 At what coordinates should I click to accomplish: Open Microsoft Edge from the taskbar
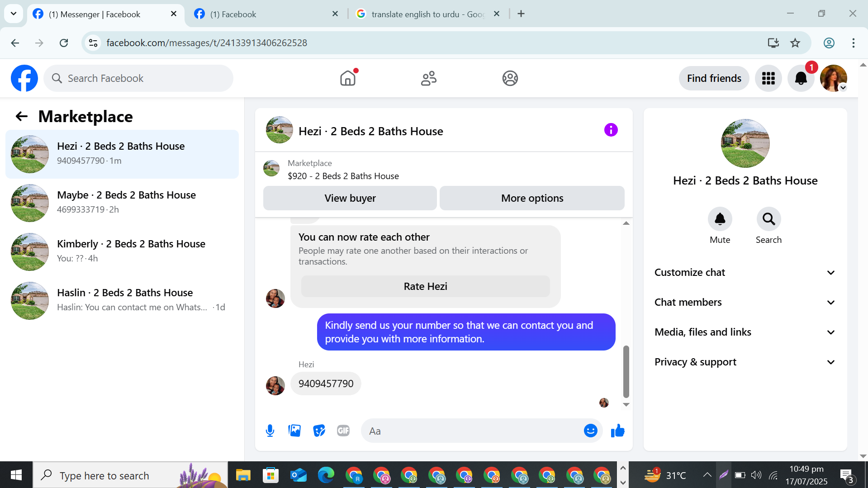[x=326, y=475]
